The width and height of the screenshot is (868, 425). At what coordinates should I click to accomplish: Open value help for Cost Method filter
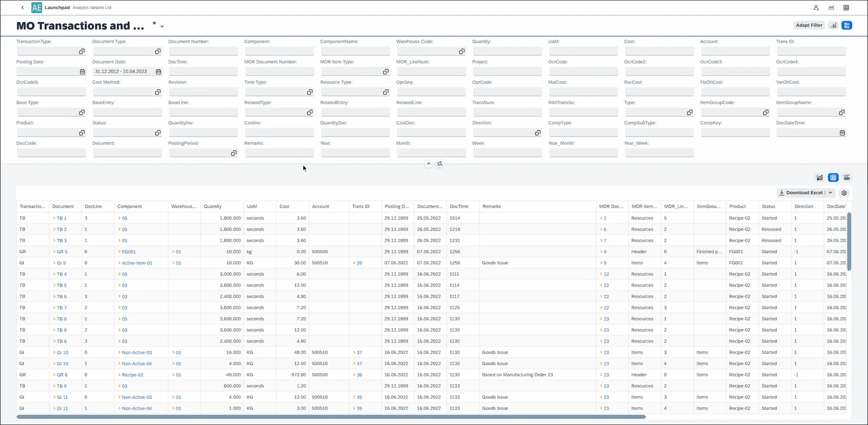158,92
